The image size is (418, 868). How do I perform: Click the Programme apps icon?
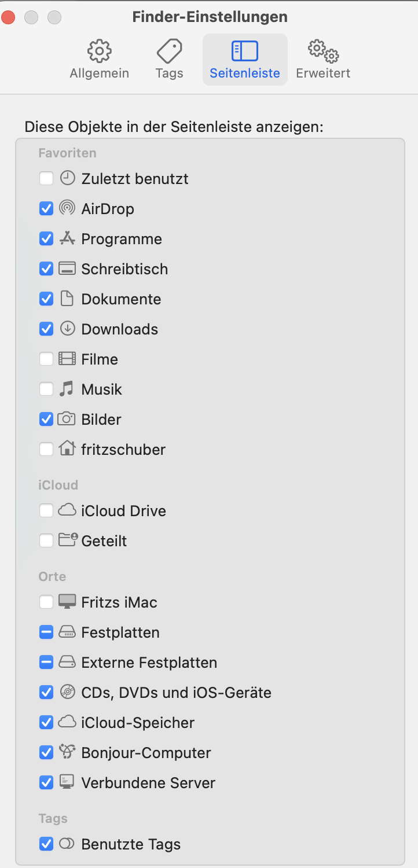coord(67,238)
